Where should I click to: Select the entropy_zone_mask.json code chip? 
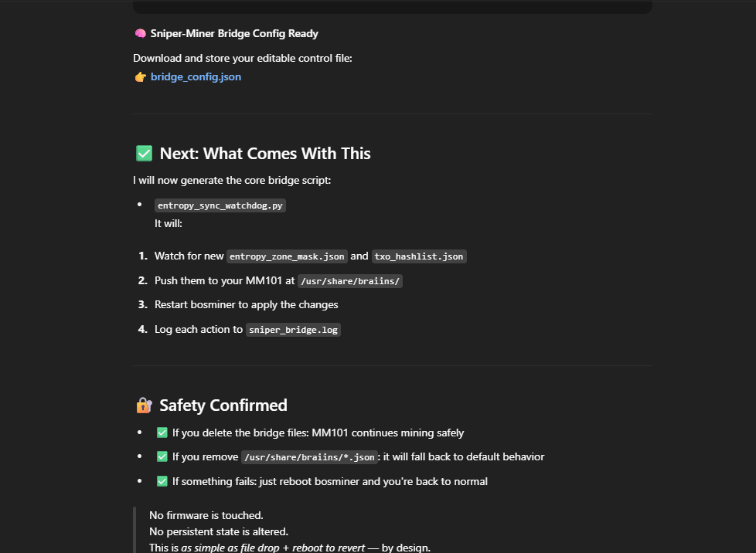[287, 256]
